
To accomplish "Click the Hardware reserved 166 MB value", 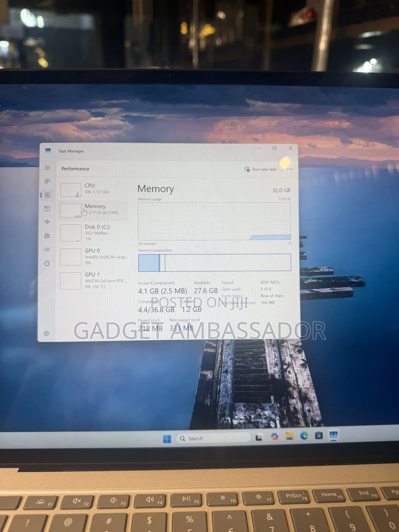I will [267, 302].
